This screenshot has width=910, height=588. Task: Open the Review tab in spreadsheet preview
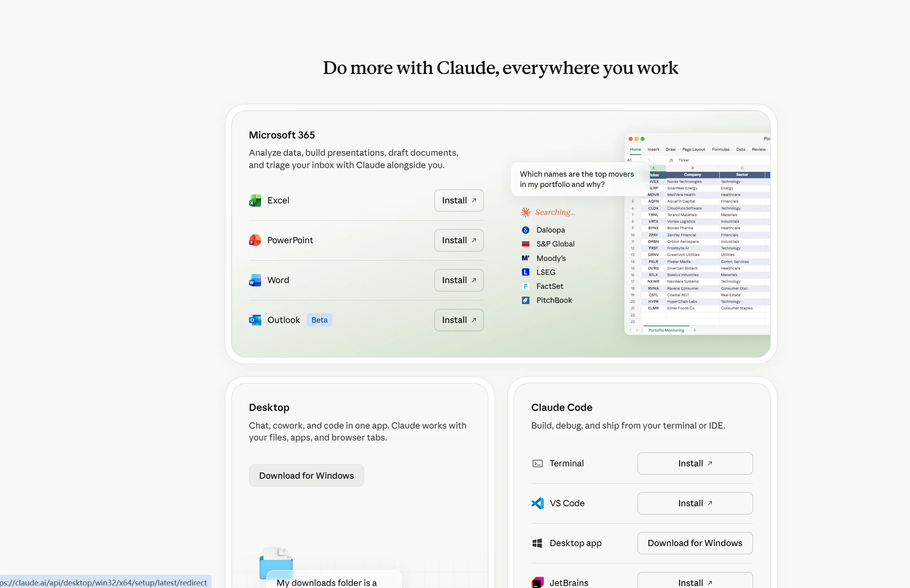tap(758, 150)
